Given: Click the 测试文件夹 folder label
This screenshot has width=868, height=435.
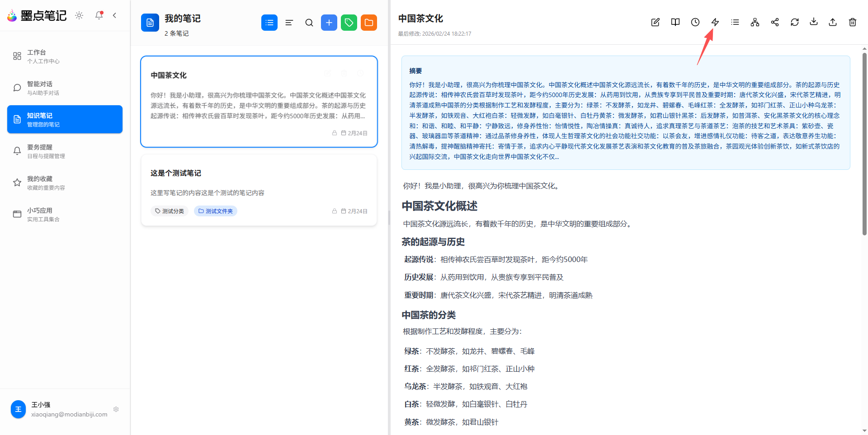Looking at the screenshot, I should [x=215, y=210].
